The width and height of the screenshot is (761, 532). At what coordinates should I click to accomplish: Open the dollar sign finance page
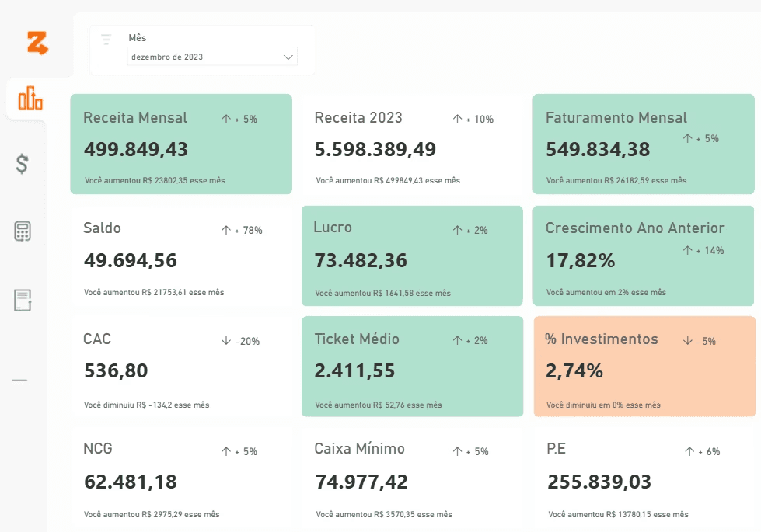pyautogui.click(x=22, y=164)
